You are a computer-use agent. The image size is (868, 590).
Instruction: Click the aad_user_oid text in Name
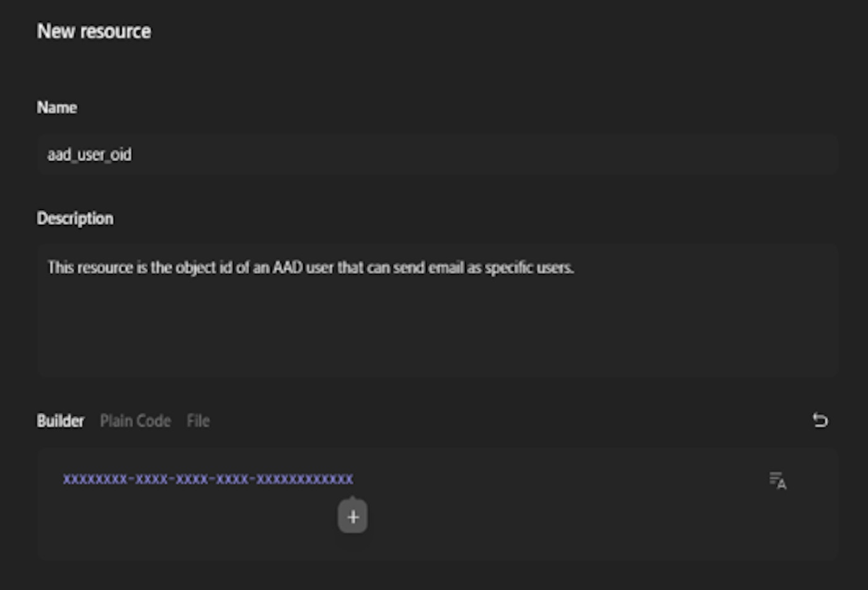point(89,155)
